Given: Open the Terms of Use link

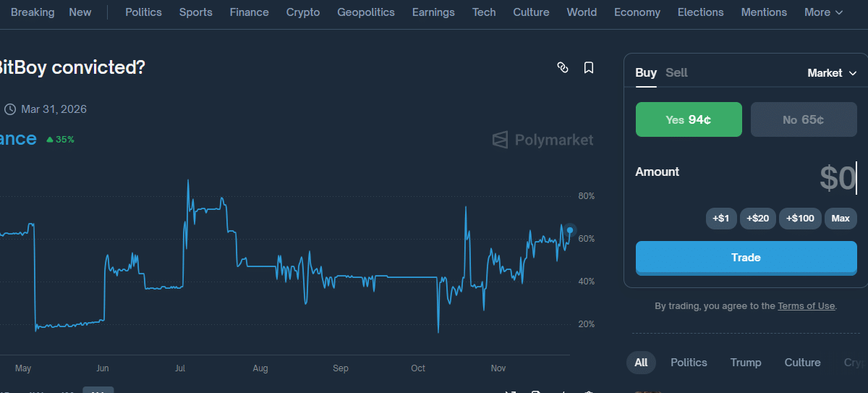Looking at the screenshot, I should coord(806,306).
